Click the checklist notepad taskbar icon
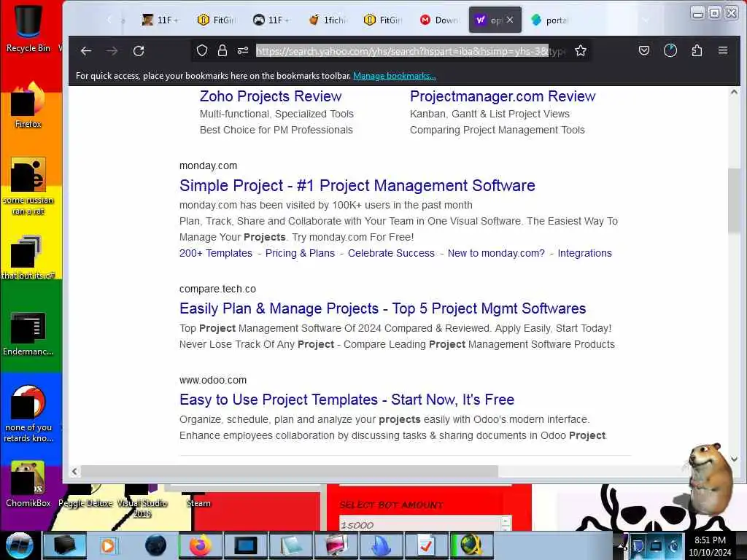This screenshot has height=560, width=747. [426, 545]
